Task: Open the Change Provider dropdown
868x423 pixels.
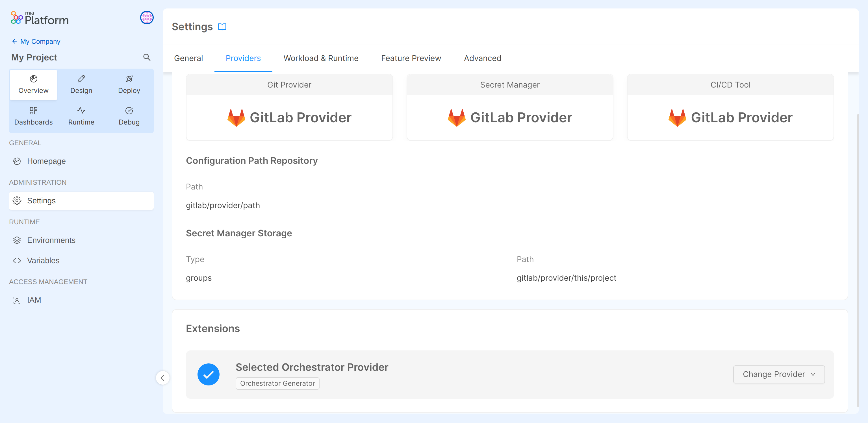Action: click(778, 374)
